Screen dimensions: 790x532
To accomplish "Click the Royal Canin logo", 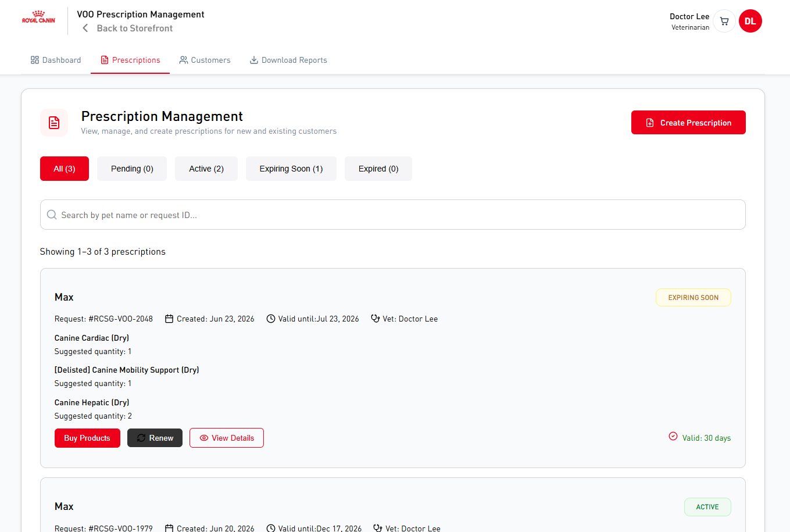I will coord(38,17).
